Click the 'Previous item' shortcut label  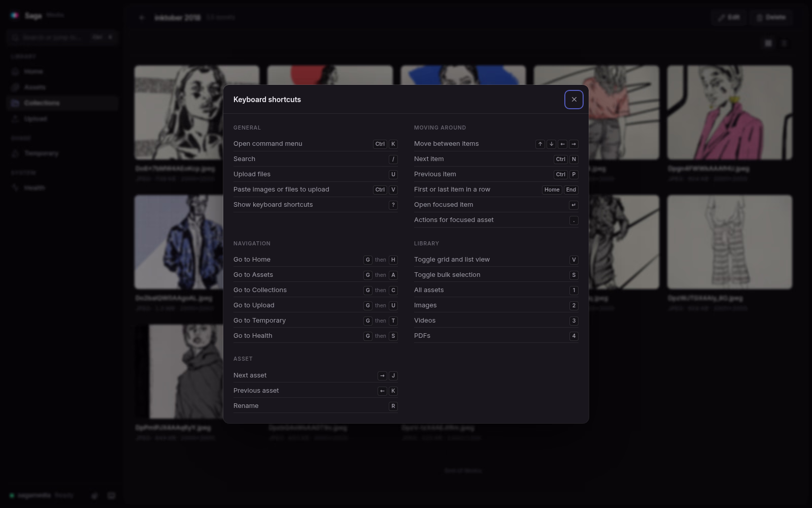click(435, 174)
